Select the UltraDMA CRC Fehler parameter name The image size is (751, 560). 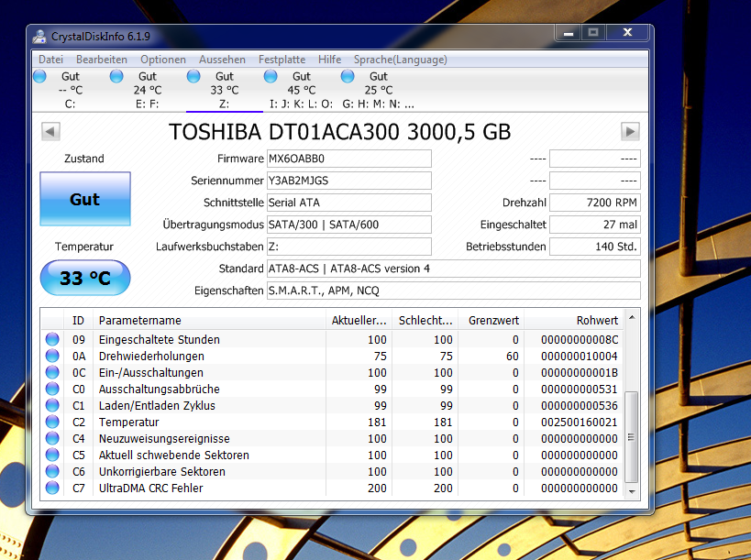pyautogui.click(x=151, y=489)
